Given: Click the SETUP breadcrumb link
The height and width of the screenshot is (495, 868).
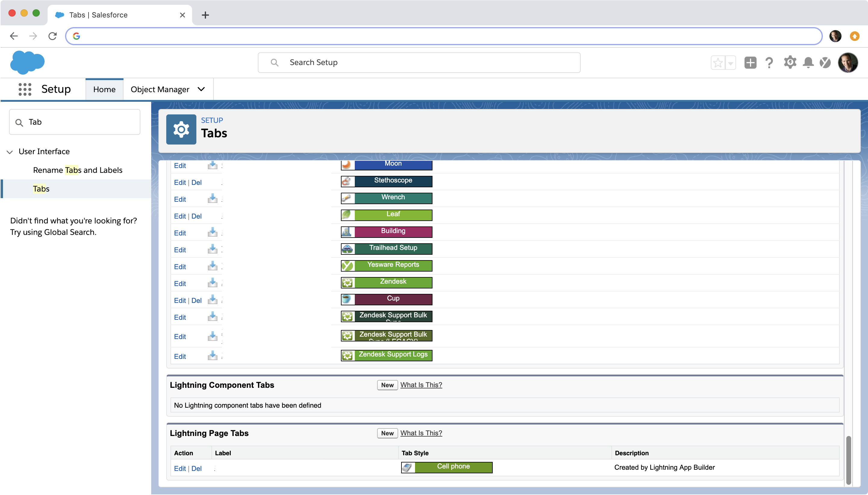Looking at the screenshot, I should (212, 120).
